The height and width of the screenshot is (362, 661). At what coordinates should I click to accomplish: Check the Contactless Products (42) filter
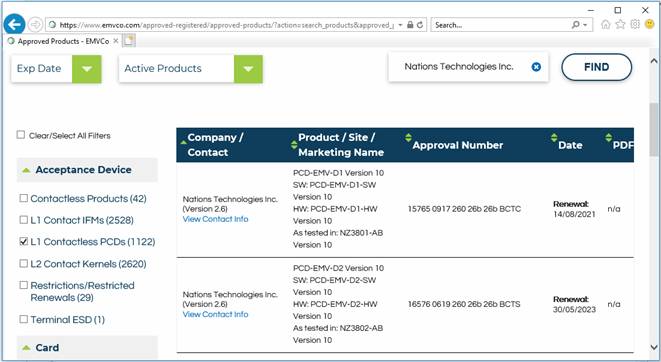tap(24, 198)
